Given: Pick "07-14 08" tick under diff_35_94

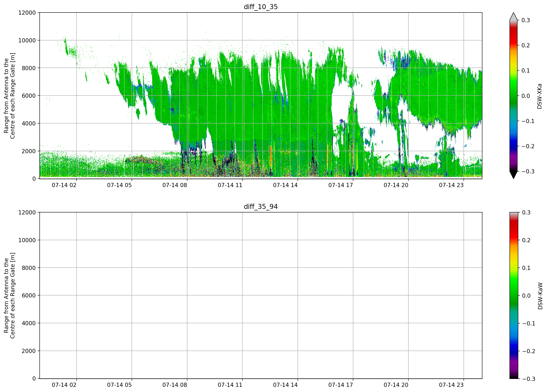Looking at the screenshot, I should (175, 385).
